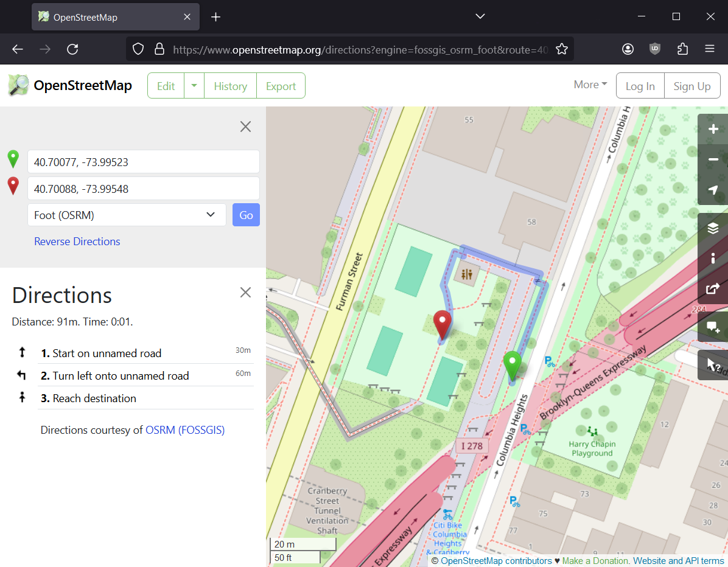Zoom in using the map plus control

(x=713, y=129)
